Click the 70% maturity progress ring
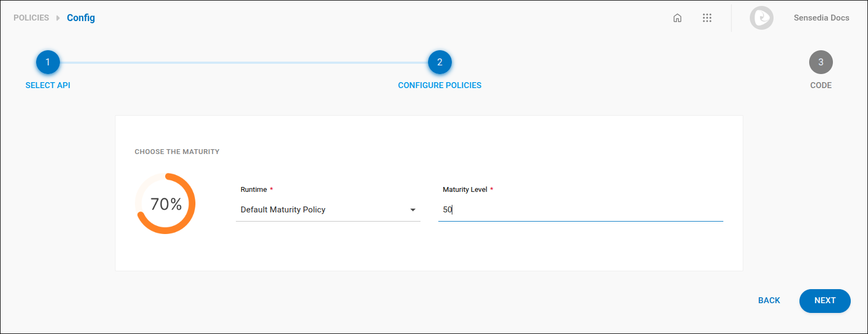868x334 pixels. point(165,204)
